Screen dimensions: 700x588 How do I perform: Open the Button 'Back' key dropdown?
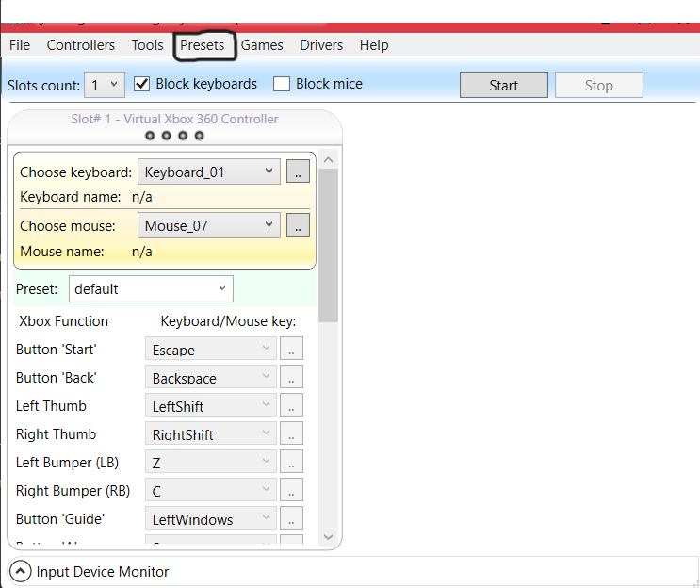click(x=211, y=377)
